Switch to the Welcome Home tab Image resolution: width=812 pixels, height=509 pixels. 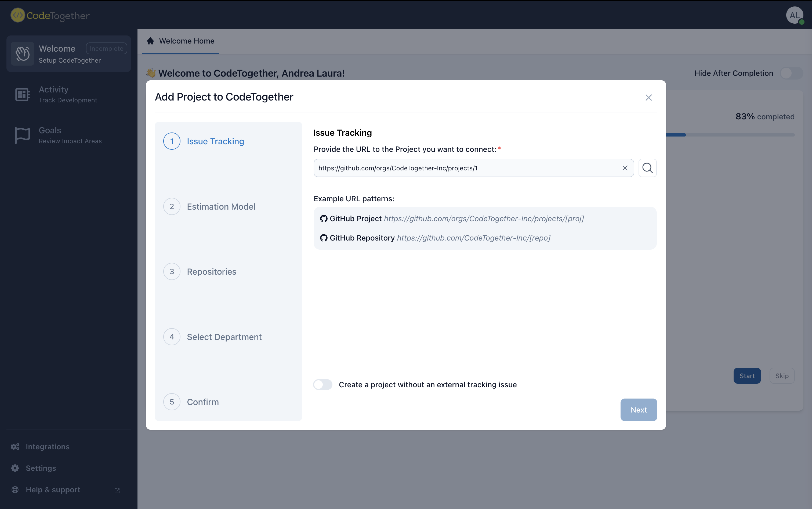coord(180,41)
